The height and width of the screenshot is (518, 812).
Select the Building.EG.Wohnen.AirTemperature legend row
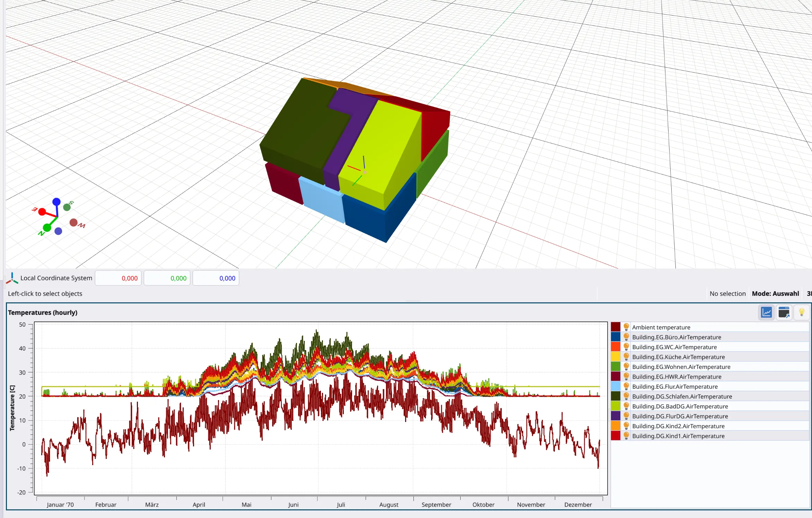[x=681, y=367]
